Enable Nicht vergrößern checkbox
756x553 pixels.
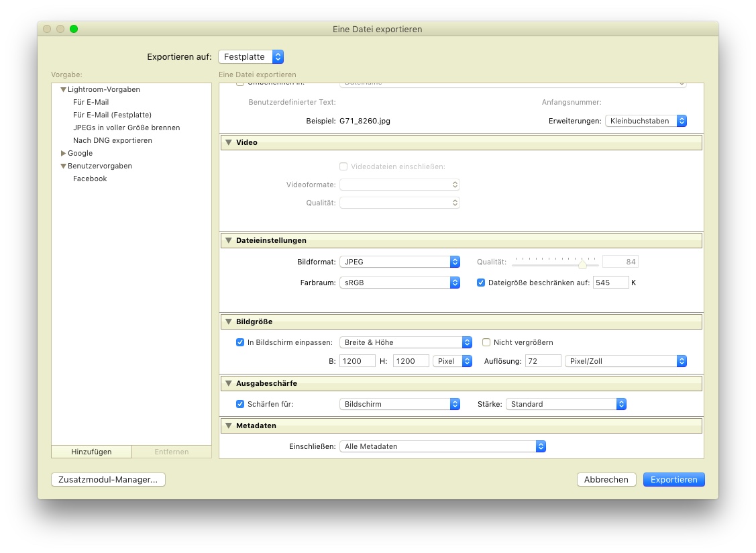[x=486, y=343]
